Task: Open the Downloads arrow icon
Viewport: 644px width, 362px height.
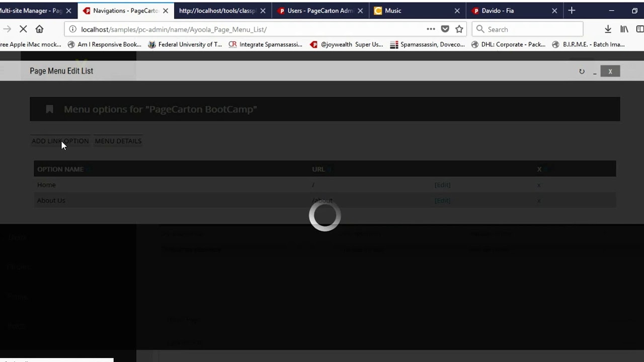Action: 608,29
